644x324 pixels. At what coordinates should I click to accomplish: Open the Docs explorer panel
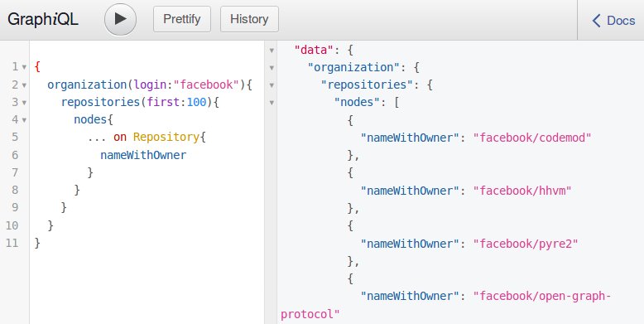click(613, 20)
